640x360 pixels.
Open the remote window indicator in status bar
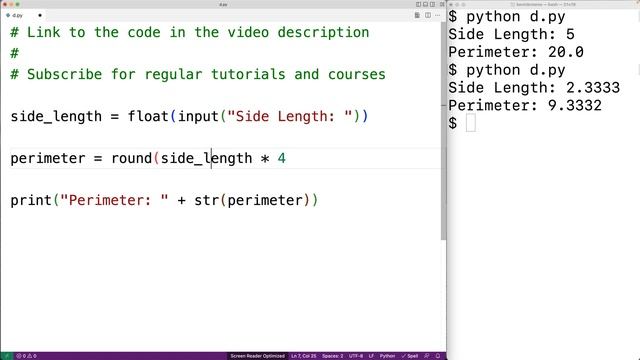pos(7,356)
